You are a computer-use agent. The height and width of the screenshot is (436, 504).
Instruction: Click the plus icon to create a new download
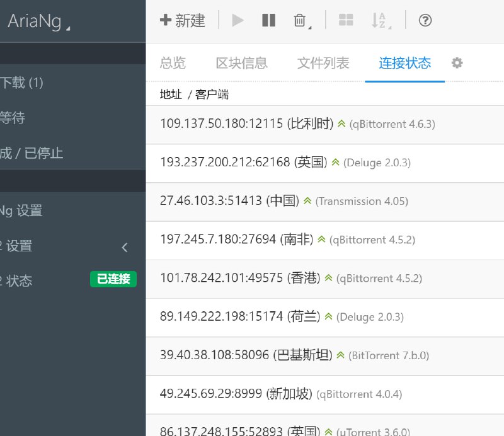point(165,21)
